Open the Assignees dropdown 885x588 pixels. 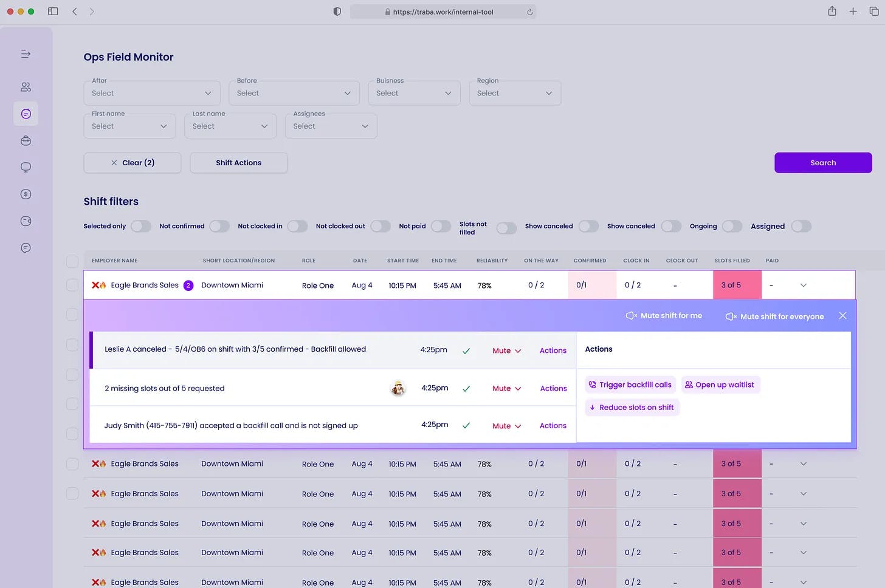point(331,126)
